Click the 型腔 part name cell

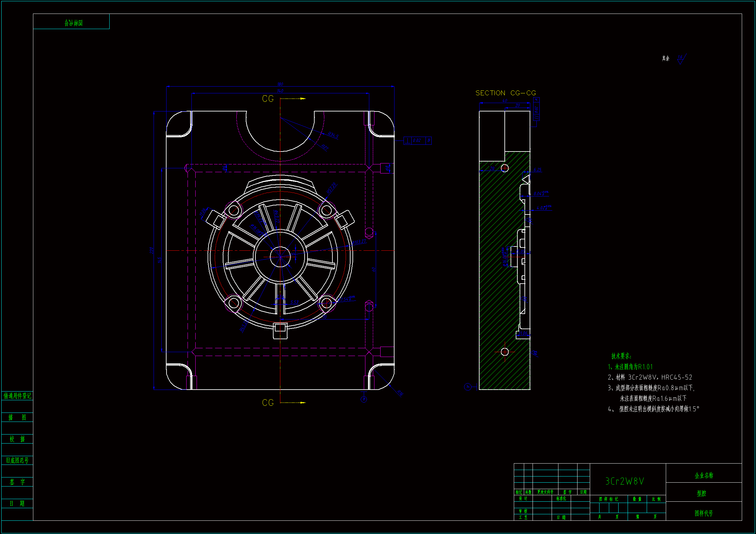(701, 494)
